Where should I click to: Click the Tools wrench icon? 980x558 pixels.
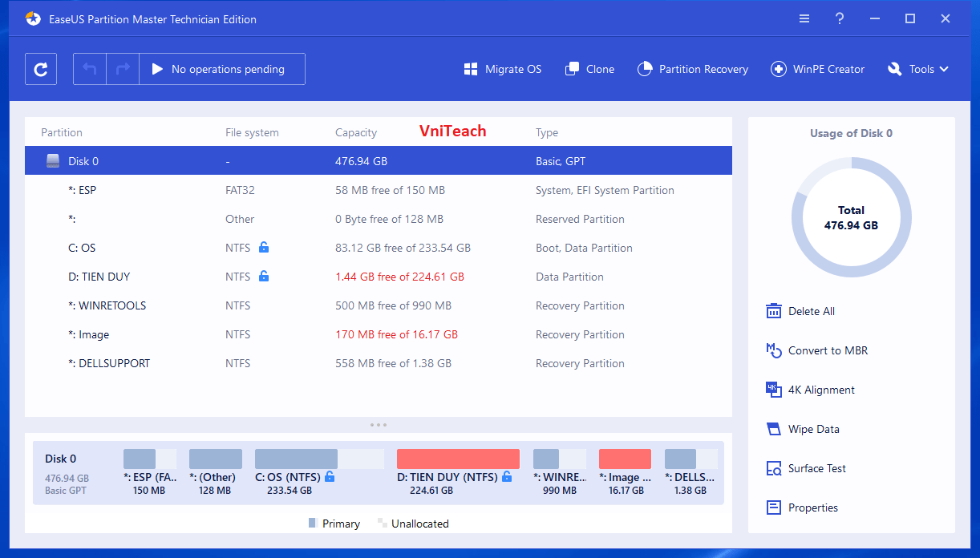[895, 69]
